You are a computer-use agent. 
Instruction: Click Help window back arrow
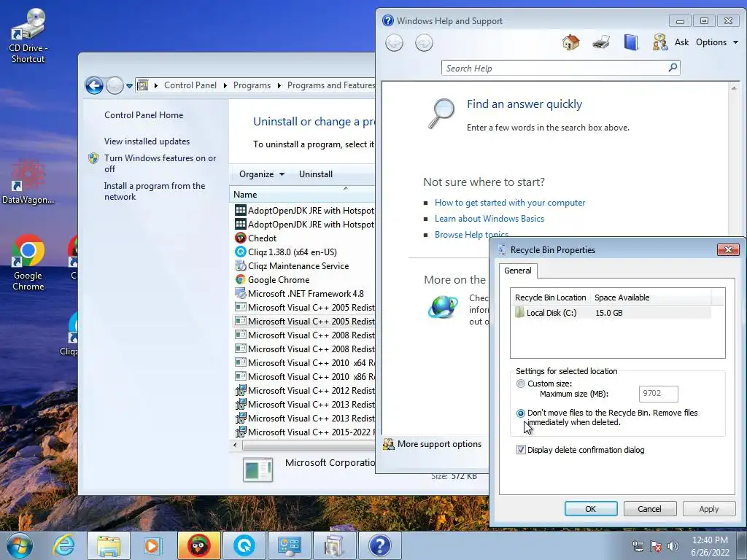(394, 43)
